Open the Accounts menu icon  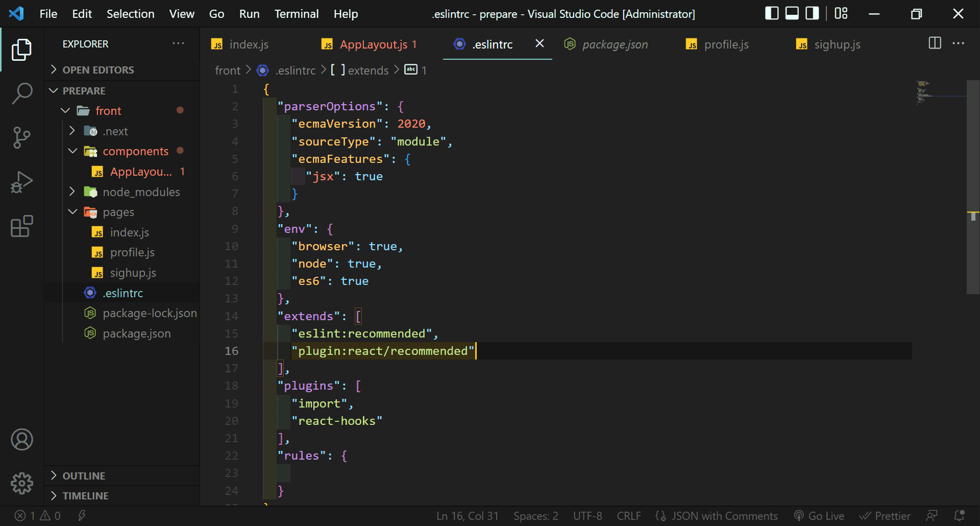point(22,440)
